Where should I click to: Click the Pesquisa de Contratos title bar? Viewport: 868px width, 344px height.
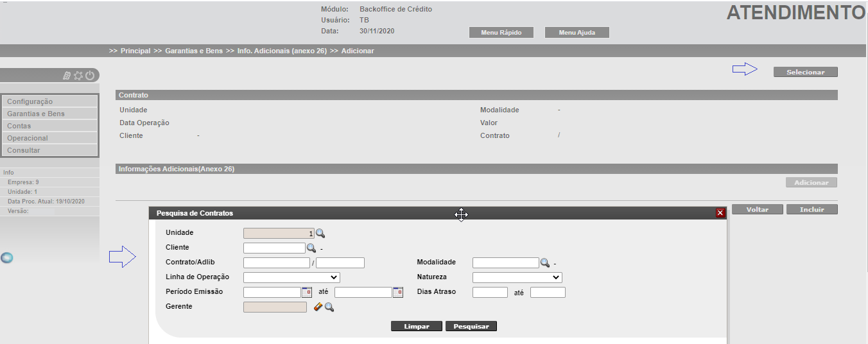438,213
